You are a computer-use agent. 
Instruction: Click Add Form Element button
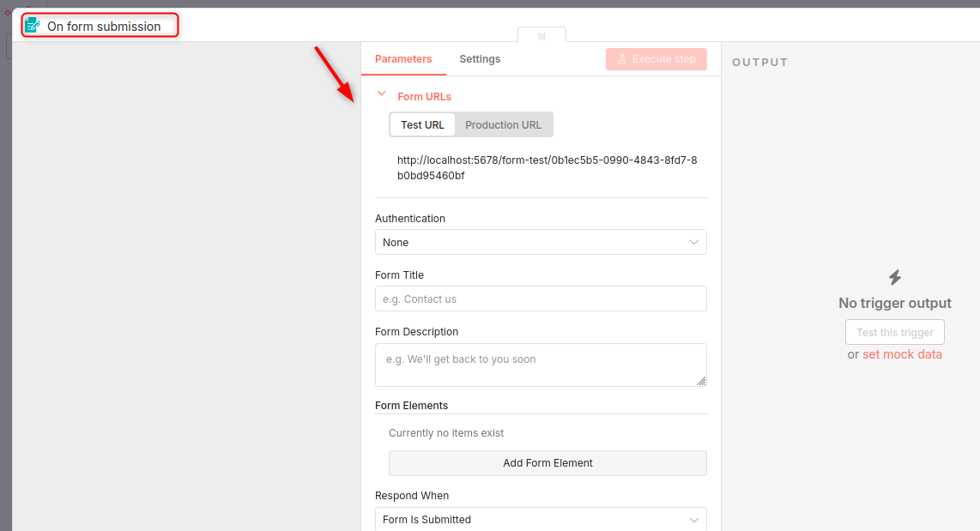pyautogui.click(x=547, y=463)
